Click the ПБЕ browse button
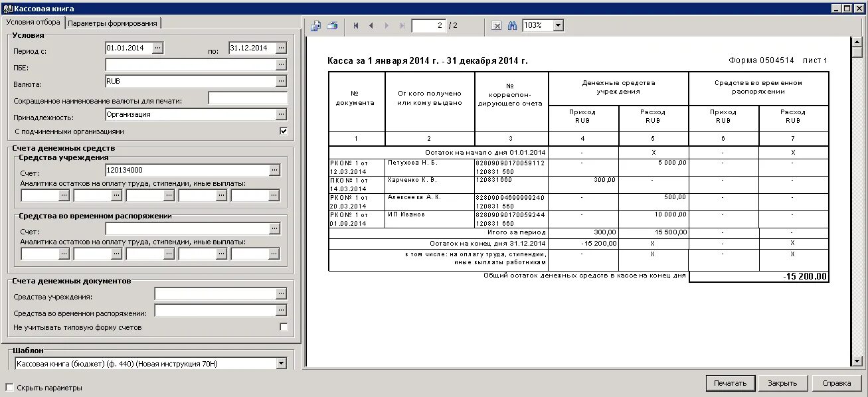Image resolution: width=868 pixels, height=397 pixels. pos(282,64)
